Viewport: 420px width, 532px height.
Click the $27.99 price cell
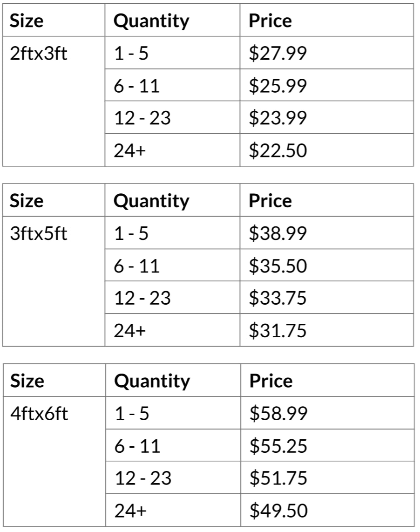tap(327, 53)
